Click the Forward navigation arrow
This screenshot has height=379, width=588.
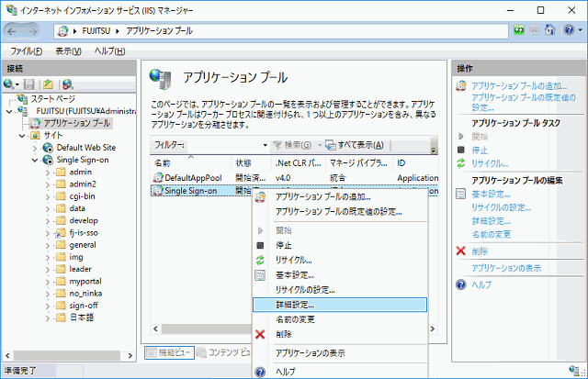coord(33,31)
